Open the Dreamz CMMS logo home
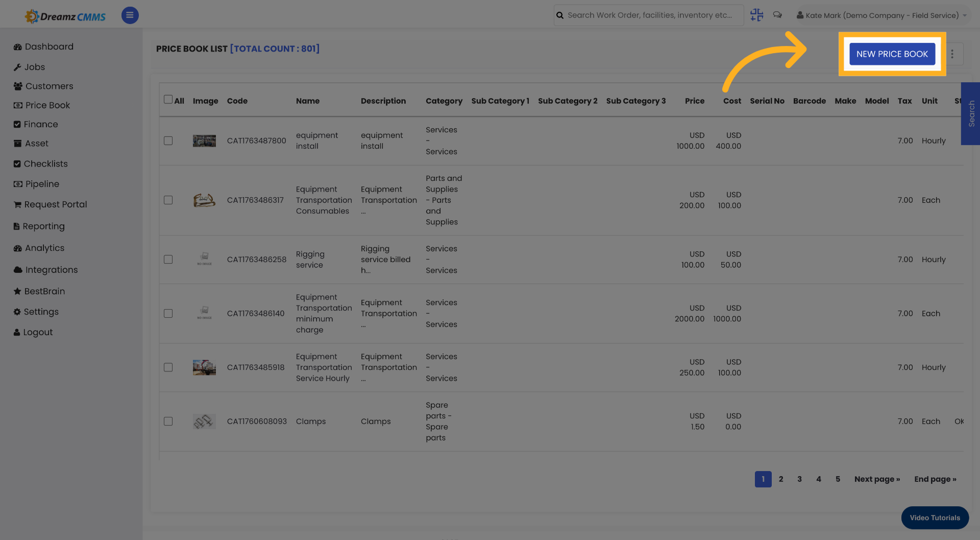This screenshot has height=540, width=980. click(x=65, y=16)
